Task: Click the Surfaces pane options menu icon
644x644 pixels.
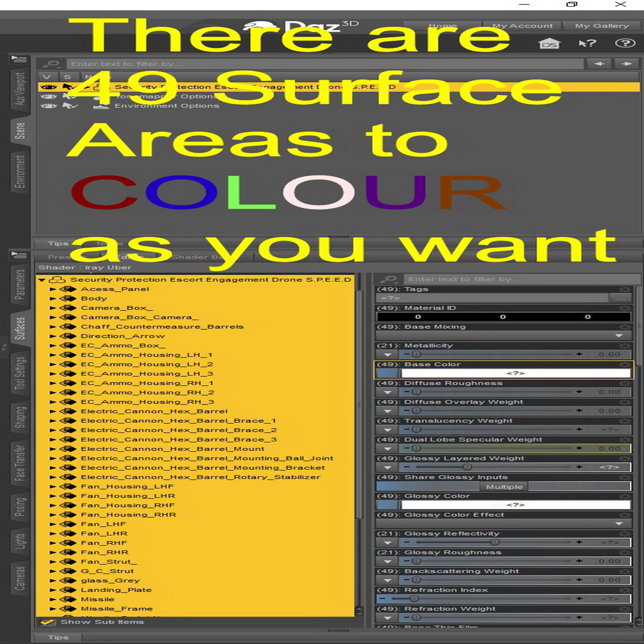Action: pyautogui.click(x=19, y=255)
